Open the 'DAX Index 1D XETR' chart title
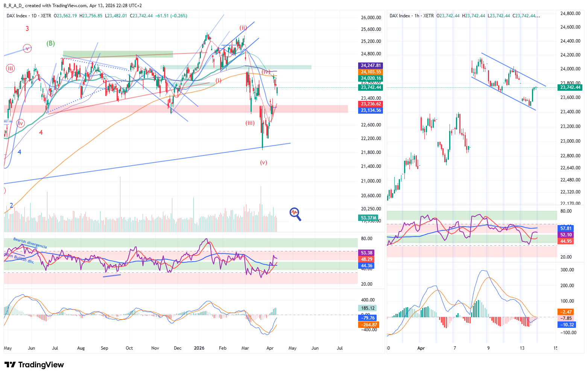This screenshot has height=376, width=588. tap(29, 16)
